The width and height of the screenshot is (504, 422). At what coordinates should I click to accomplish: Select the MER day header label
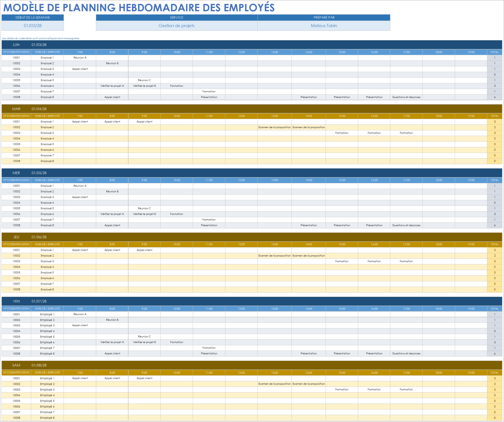click(16, 173)
